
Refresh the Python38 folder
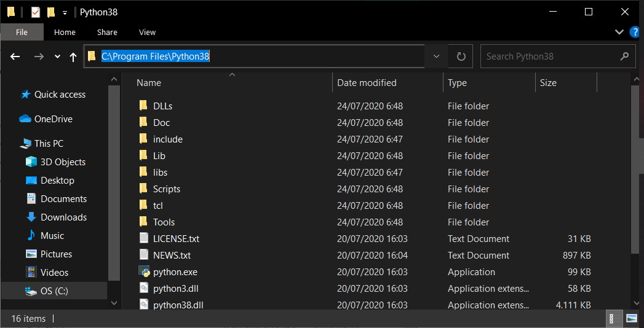[x=461, y=56]
